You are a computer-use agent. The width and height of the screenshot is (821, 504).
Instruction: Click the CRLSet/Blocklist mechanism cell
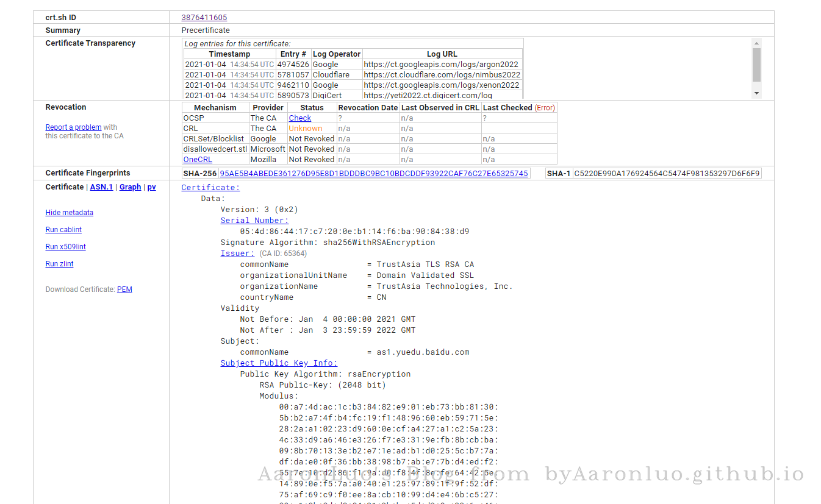coord(215,139)
